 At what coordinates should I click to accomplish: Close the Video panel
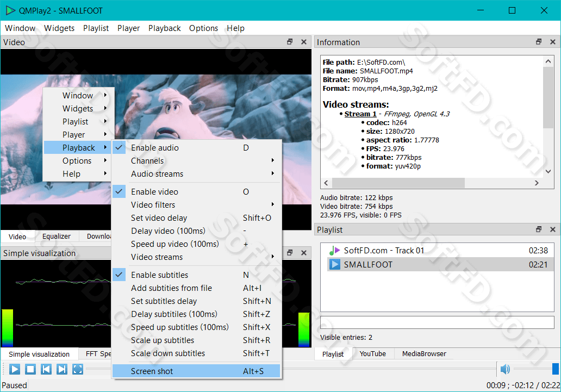(x=304, y=42)
